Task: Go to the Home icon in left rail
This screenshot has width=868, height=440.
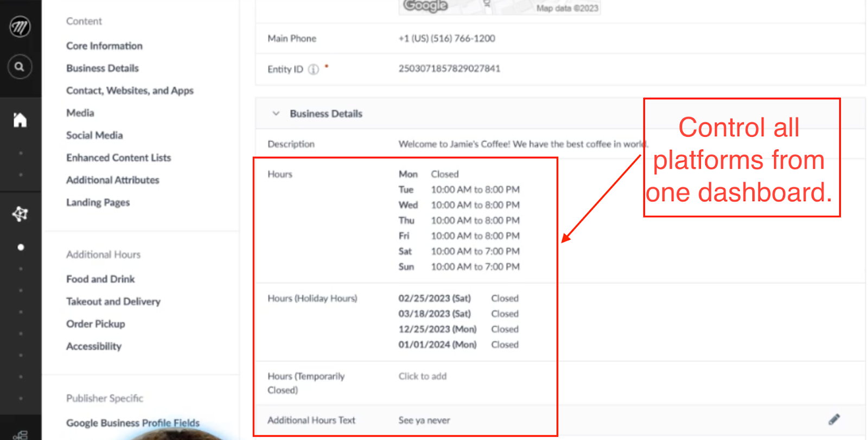Action: point(20,120)
